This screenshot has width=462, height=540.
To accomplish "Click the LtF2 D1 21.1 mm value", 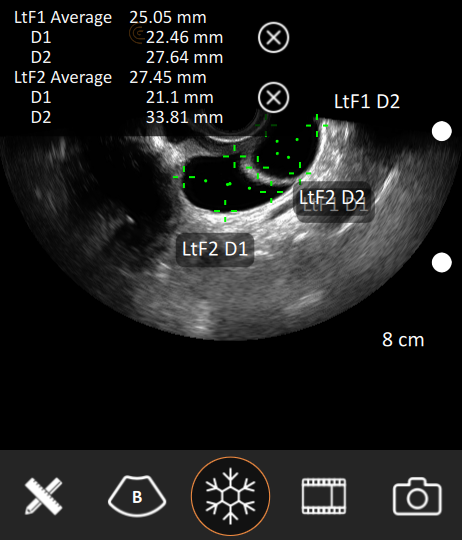I will (x=180, y=97).
